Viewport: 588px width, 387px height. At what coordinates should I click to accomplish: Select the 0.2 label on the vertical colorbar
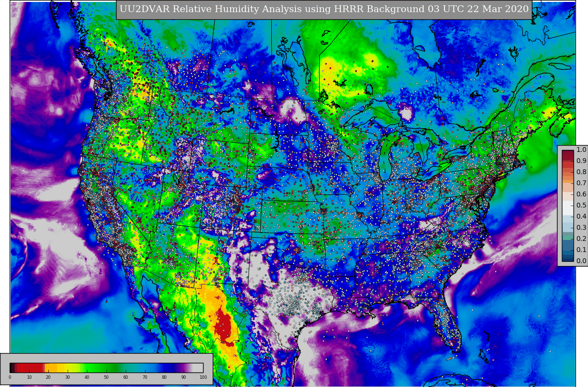click(x=581, y=238)
